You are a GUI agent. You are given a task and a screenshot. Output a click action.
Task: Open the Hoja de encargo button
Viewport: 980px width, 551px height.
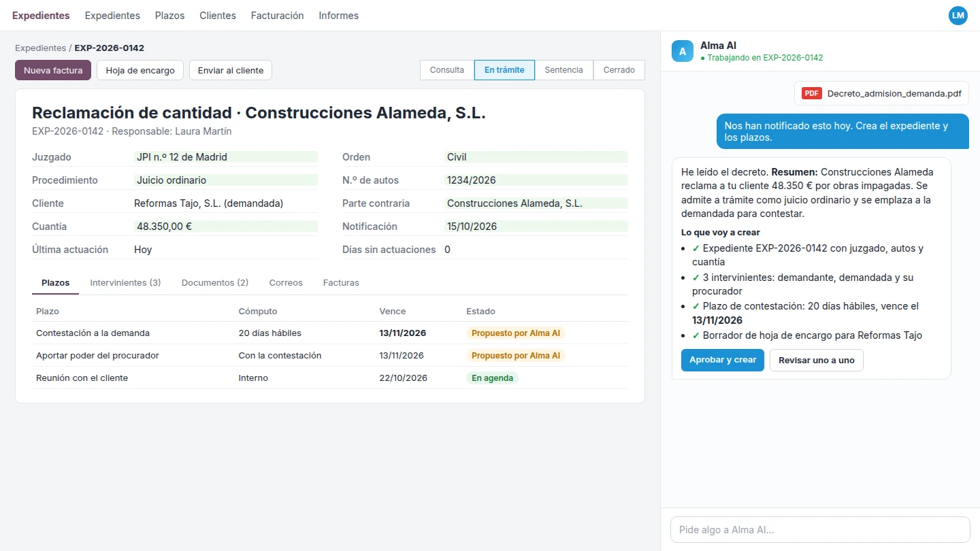click(140, 70)
